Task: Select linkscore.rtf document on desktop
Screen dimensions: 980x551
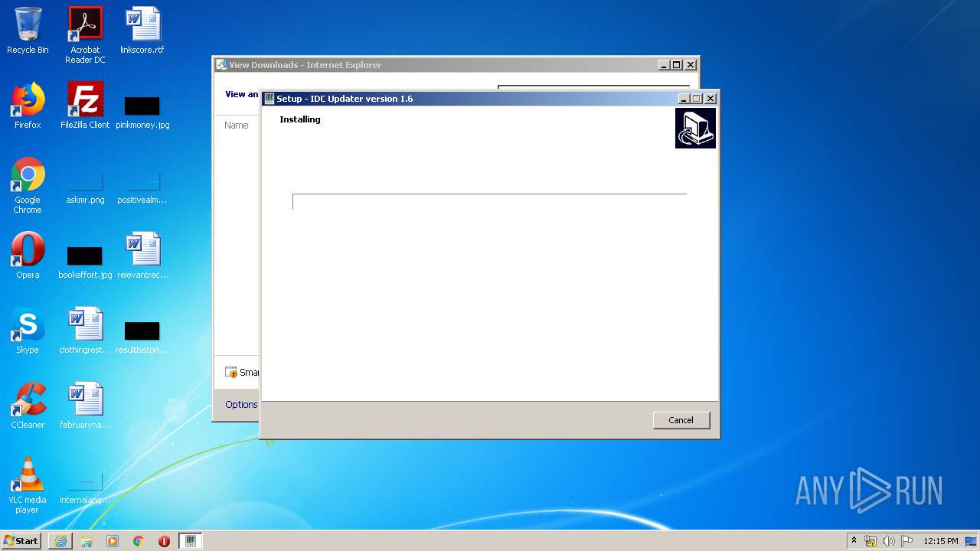Action: (142, 31)
